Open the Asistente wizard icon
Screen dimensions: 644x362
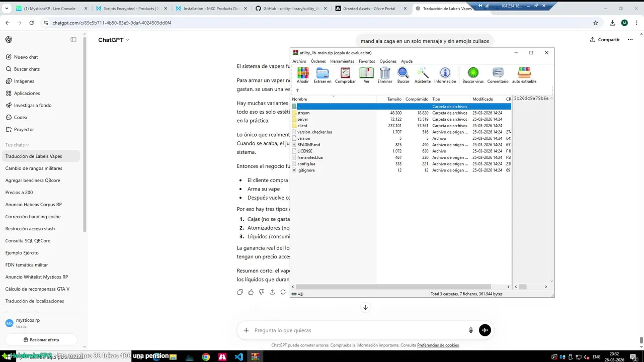[x=423, y=75]
